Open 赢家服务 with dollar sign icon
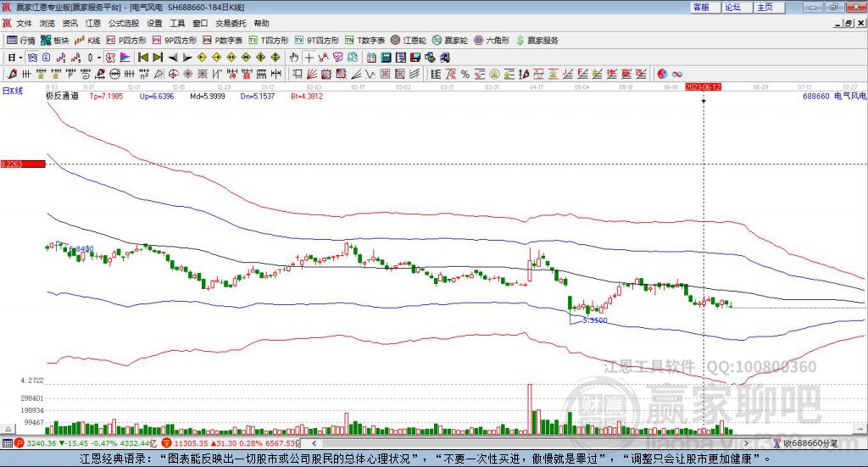 (537, 41)
